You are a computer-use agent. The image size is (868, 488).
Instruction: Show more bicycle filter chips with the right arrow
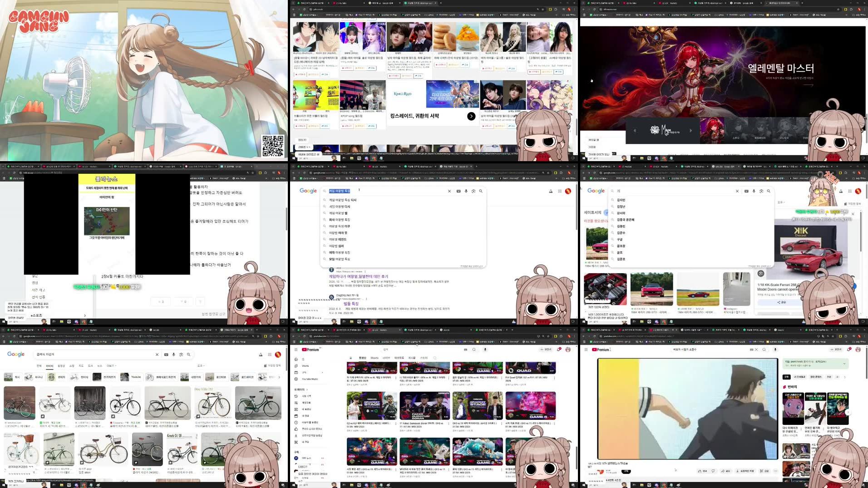[279, 377]
